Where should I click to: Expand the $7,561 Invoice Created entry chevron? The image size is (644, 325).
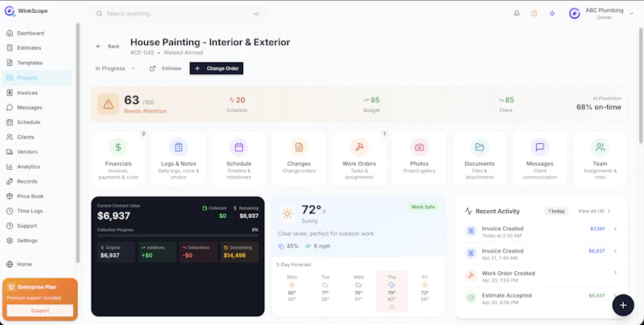pos(615,229)
